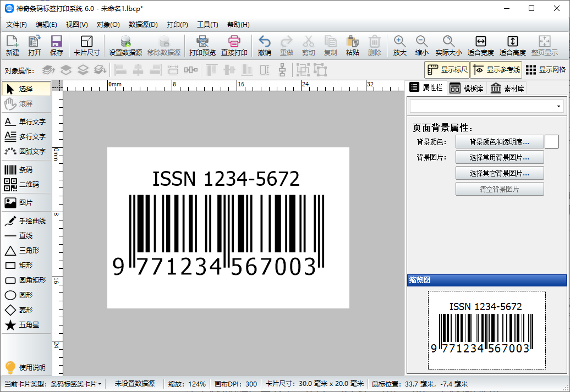This screenshot has height=392, width=570.
Task: Save the label with 保存 icon
Action: [x=56, y=46]
